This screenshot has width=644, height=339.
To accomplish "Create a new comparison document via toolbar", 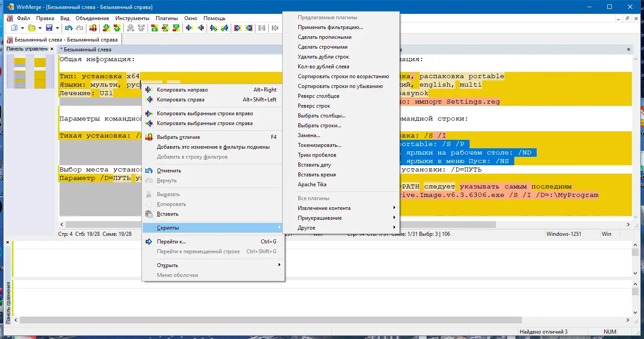I will click(14, 28).
